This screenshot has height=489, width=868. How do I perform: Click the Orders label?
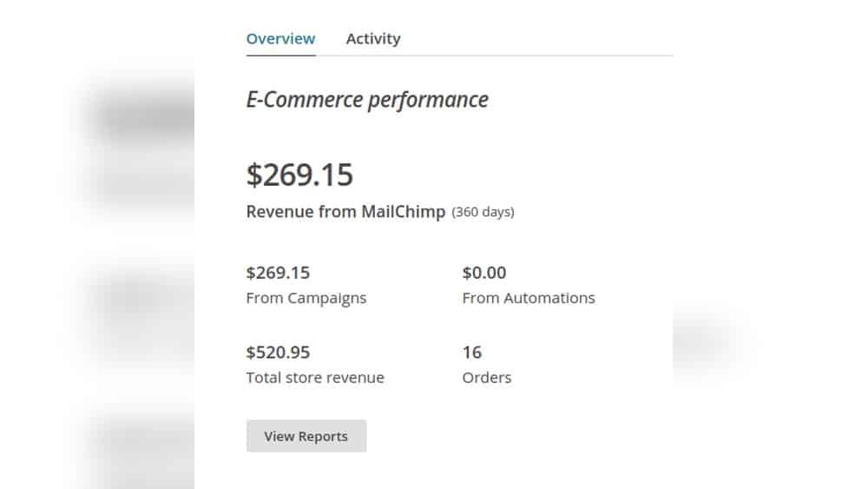(x=487, y=378)
